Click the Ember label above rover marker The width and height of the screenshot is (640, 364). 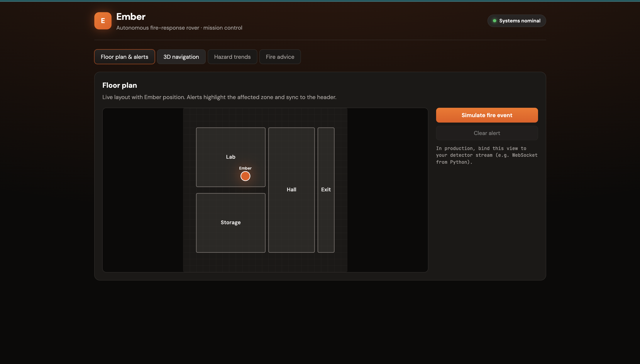[x=245, y=168]
